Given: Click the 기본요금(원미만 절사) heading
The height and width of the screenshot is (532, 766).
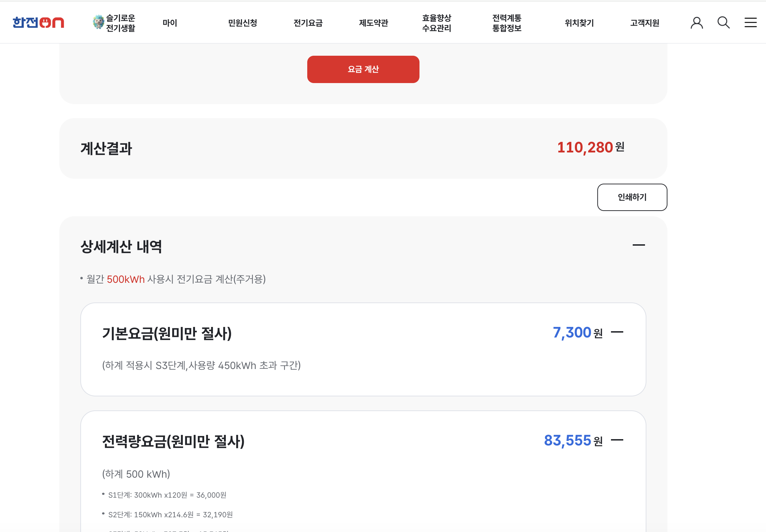Looking at the screenshot, I should click(x=167, y=333).
